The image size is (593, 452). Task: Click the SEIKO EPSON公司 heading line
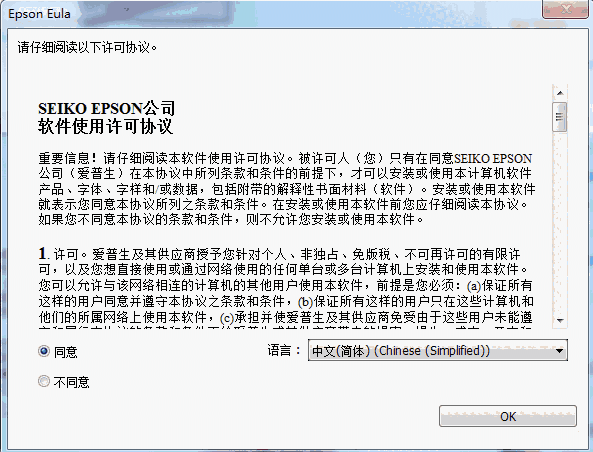click(107, 108)
